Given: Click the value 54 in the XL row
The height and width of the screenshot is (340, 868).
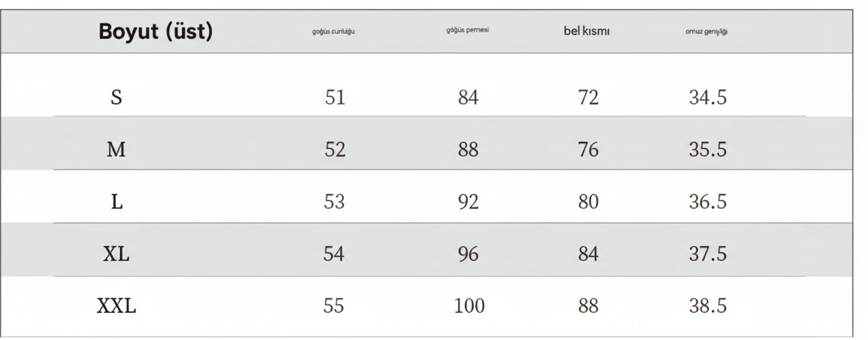Looking at the screenshot, I should 334,254.
